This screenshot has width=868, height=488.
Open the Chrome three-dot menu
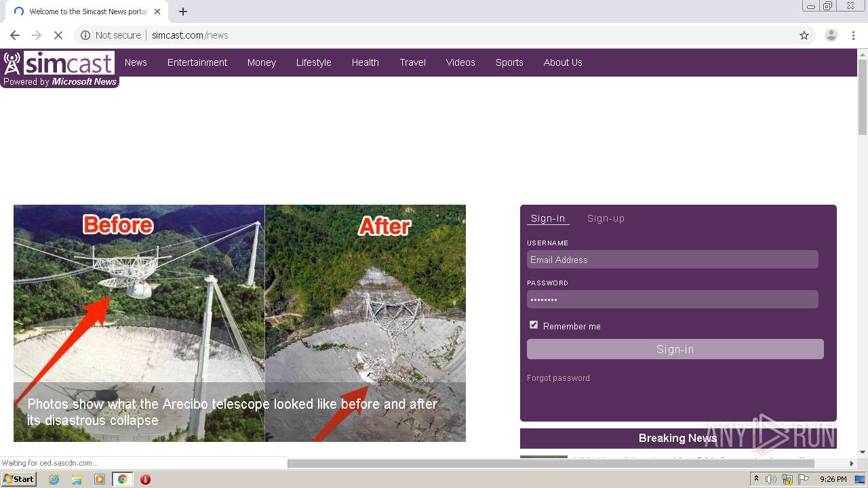point(853,35)
